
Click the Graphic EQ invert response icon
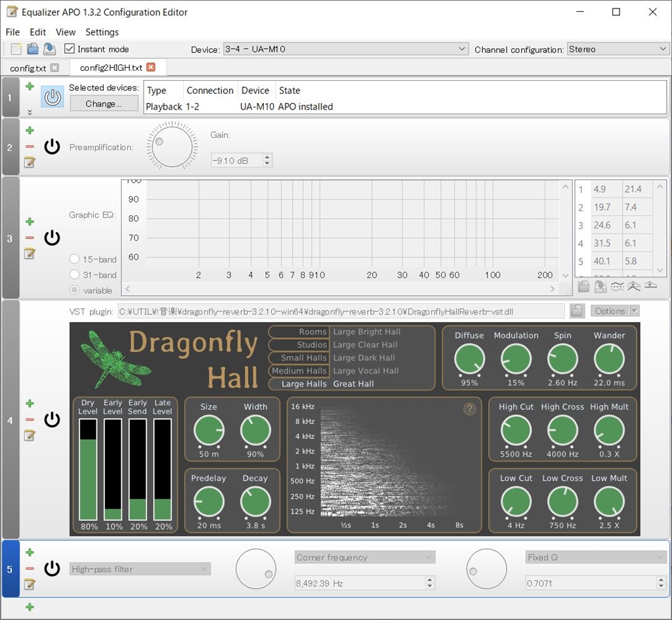617,286
